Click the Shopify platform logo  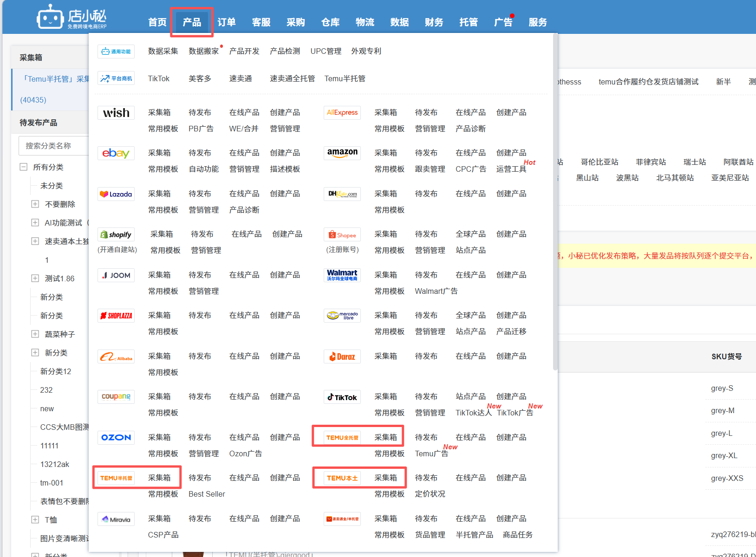click(116, 234)
